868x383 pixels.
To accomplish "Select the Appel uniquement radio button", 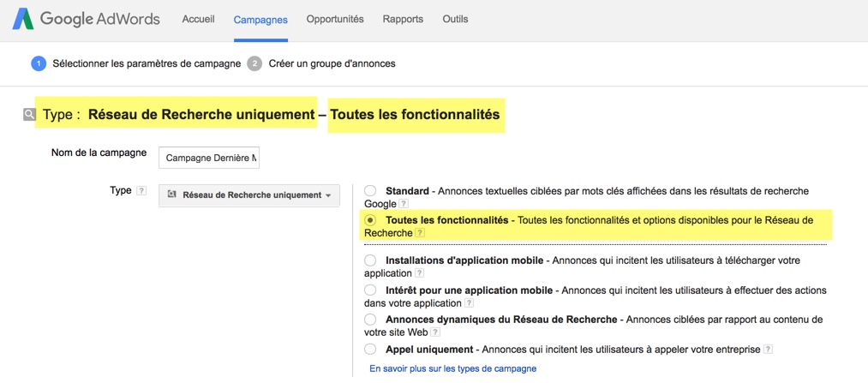I will (370, 350).
